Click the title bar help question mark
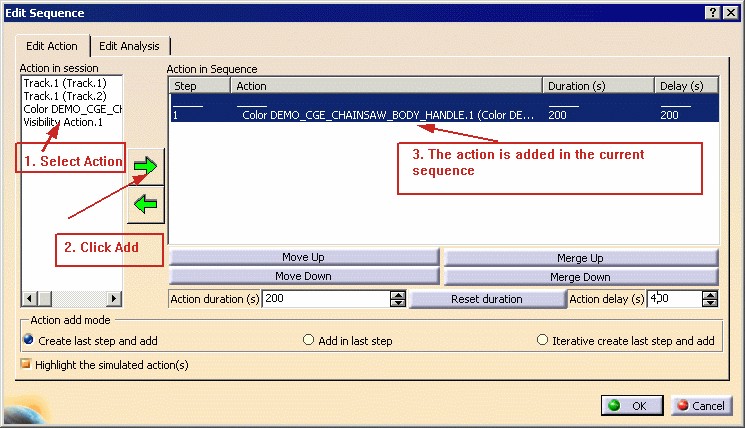Screen dimensions: 745x428 (714, 11)
